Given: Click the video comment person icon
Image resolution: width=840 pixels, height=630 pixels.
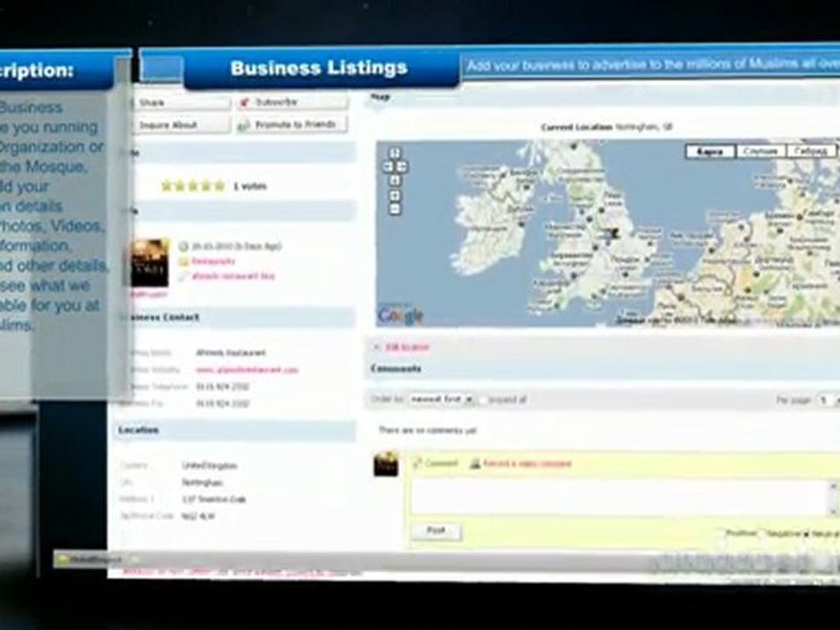Looking at the screenshot, I should pos(474,464).
